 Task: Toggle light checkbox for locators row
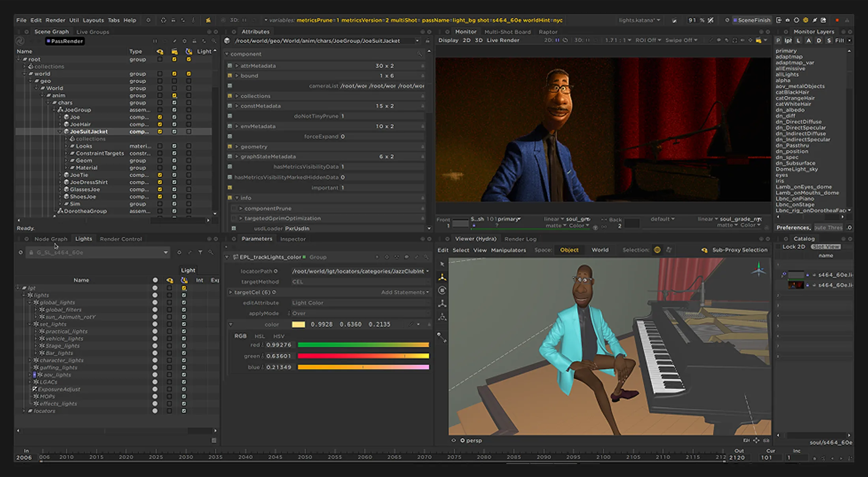184,411
